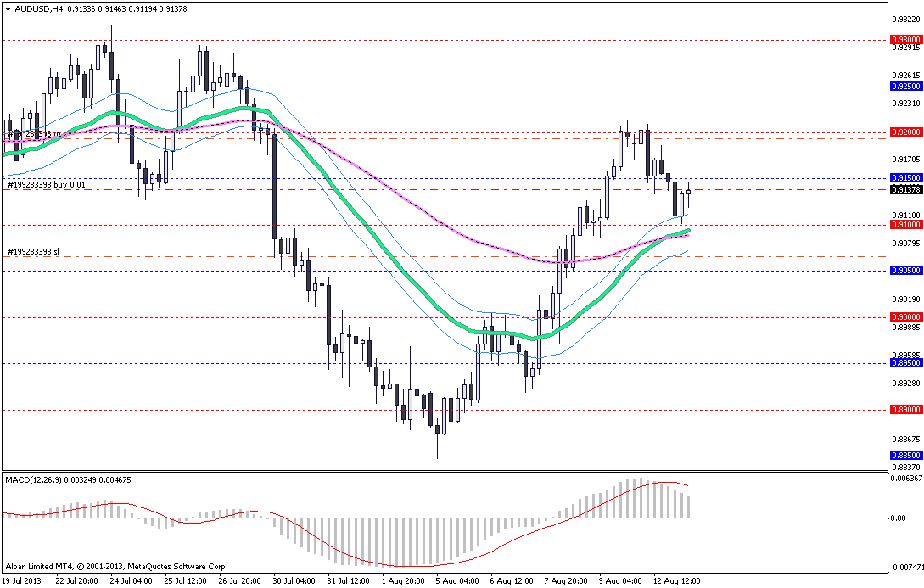Click the '6 Aug 12:00' time axis label
The height and width of the screenshot is (588, 924).
pyautogui.click(x=512, y=581)
